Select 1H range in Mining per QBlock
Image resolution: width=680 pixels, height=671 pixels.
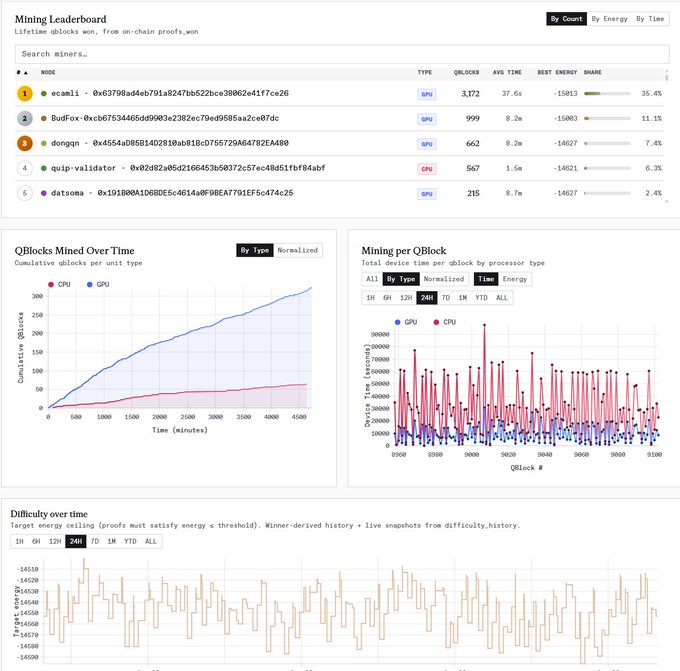click(x=370, y=298)
